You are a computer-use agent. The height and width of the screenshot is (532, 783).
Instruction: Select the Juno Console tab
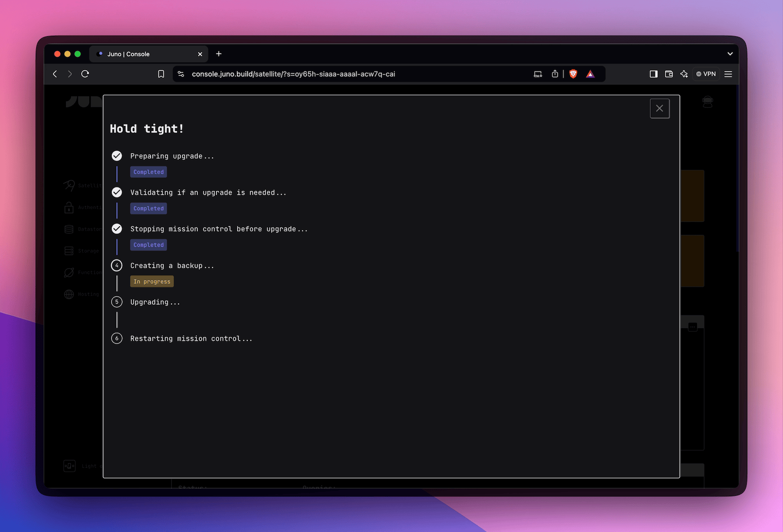coord(138,54)
